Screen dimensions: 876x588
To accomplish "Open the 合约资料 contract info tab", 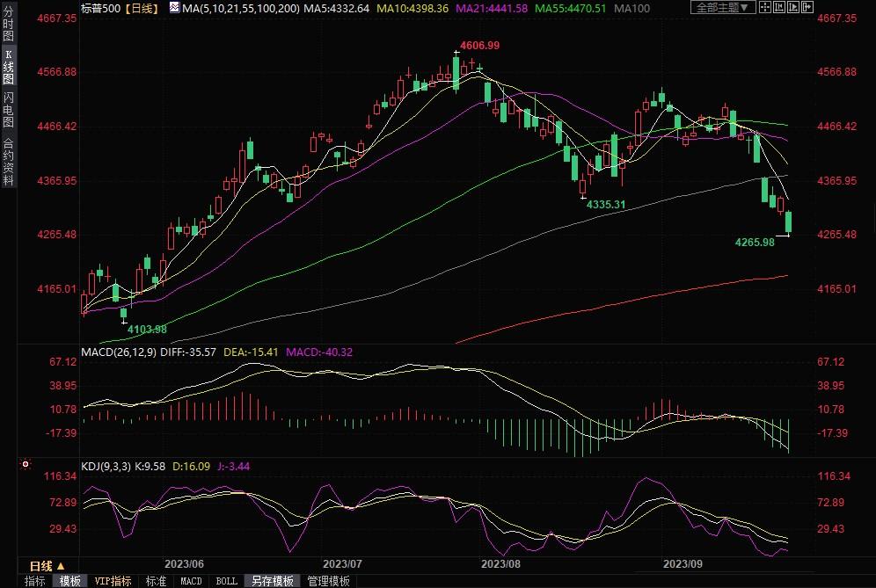I will [8, 162].
